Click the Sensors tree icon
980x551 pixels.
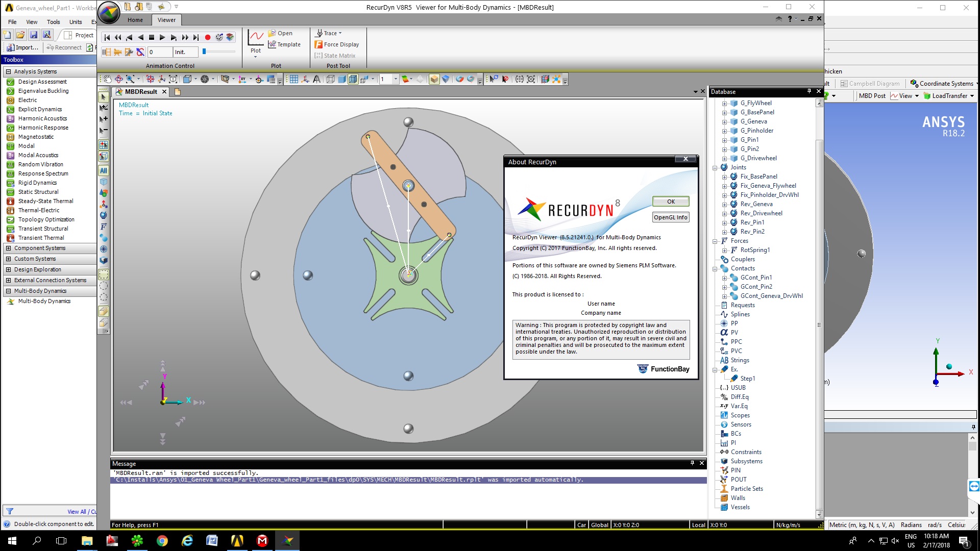(724, 424)
